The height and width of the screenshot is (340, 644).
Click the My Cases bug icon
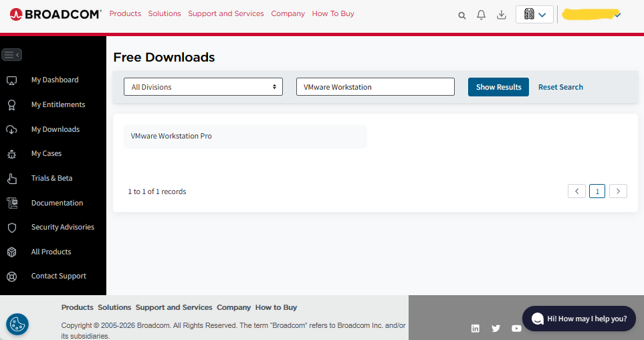[12, 154]
